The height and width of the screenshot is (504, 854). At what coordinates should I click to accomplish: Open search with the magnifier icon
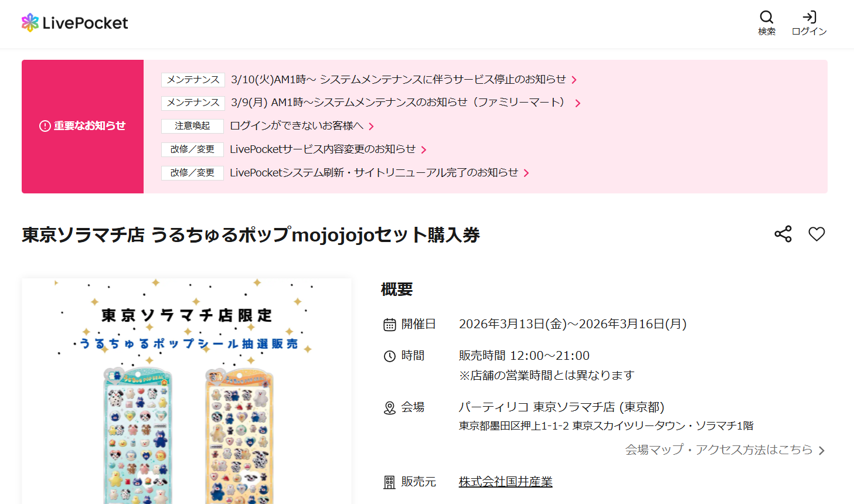767,18
